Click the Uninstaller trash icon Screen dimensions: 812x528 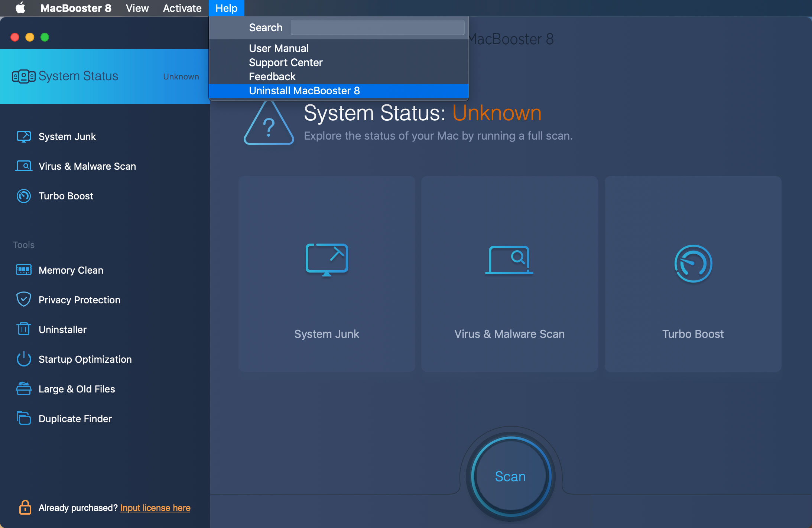pyautogui.click(x=24, y=329)
